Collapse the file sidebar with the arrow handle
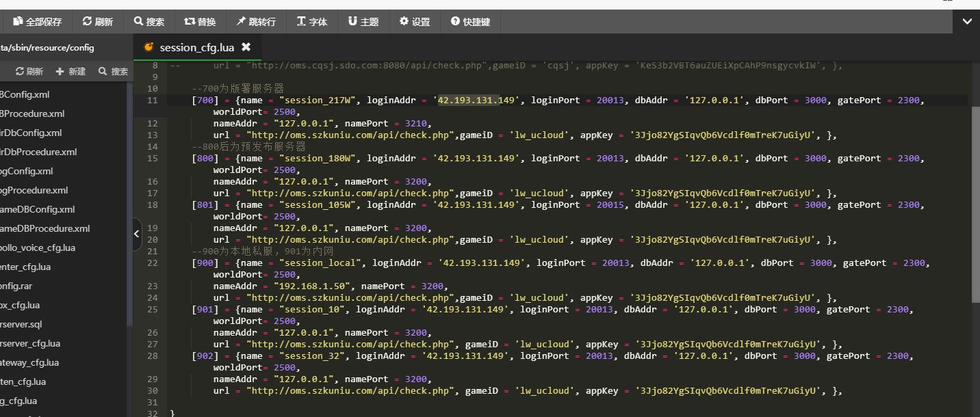The image size is (980, 417). click(x=136, y=234)
